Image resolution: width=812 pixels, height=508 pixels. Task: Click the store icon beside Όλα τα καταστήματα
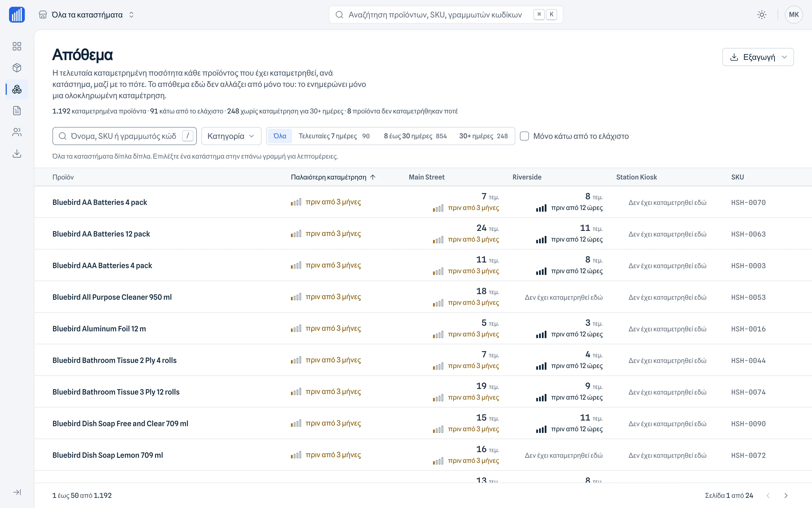point(43,15)
